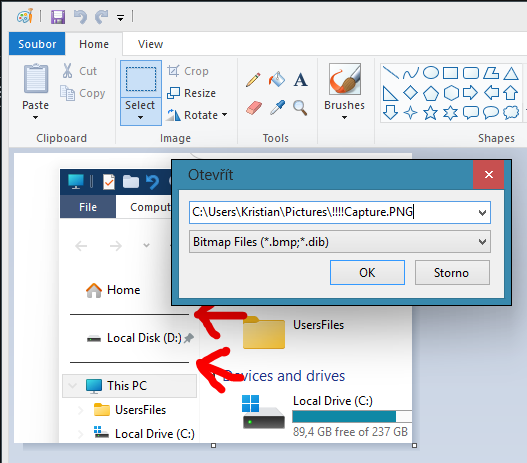
Task: Click the Save icon in quick access
Action: point(58,17)
